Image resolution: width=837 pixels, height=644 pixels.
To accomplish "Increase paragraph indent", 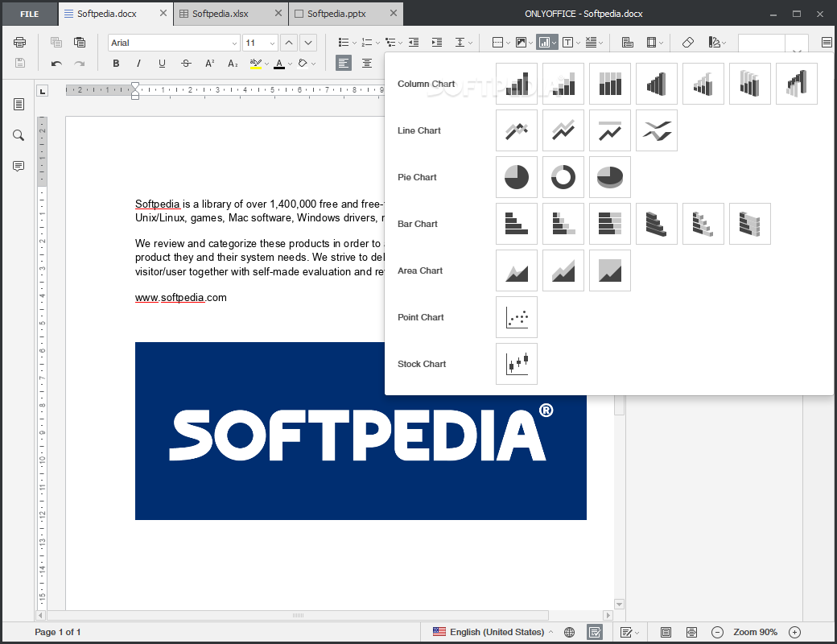I will click(x=437, y=42).
